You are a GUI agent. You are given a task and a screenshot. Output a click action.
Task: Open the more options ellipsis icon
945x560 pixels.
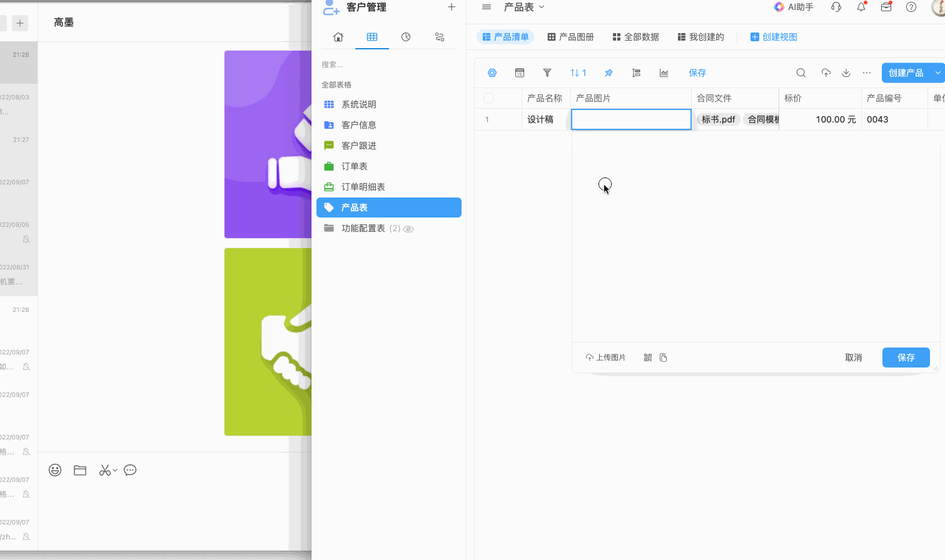(867, 73)
